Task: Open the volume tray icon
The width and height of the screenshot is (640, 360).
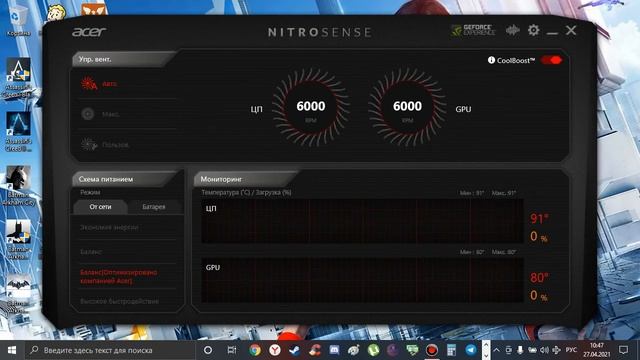Action: click(x=544, y=350)
